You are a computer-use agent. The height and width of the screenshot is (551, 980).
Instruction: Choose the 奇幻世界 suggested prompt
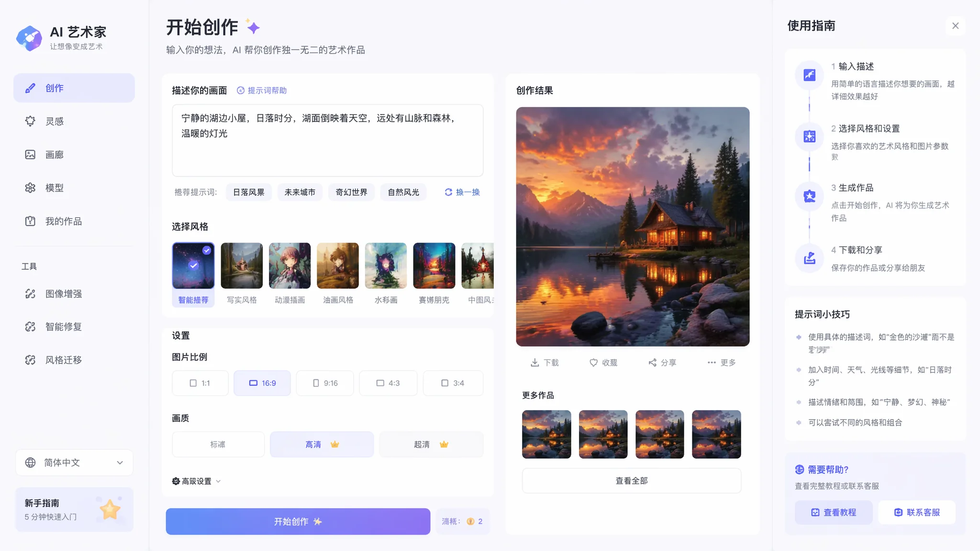[x=351, y=192]
